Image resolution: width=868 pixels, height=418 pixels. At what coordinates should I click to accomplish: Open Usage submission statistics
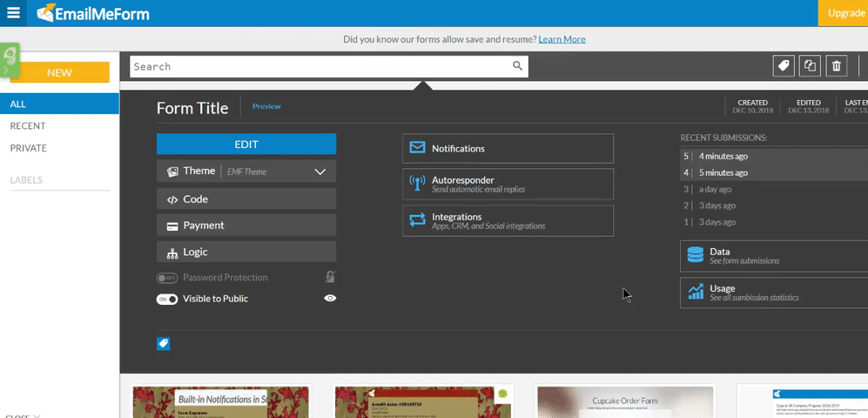(774, 293)
